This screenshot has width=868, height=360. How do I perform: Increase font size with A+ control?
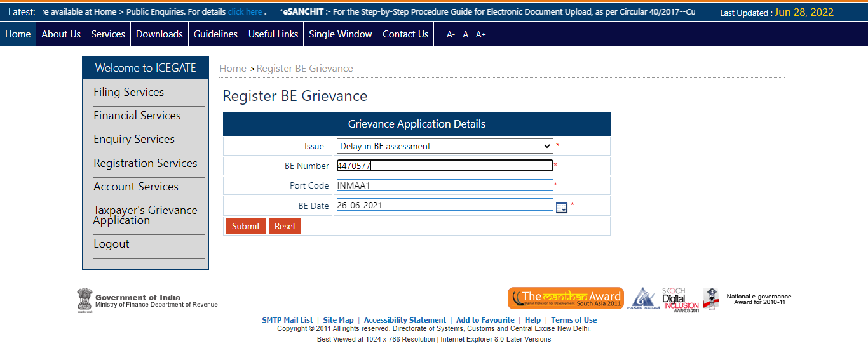click(x=480, y=34)
